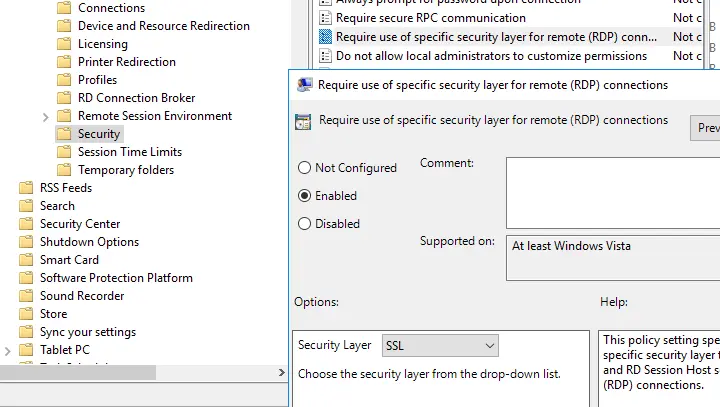
Task: Click the Do not allow local administrators policy icon
Action: (x=325, y=56)
